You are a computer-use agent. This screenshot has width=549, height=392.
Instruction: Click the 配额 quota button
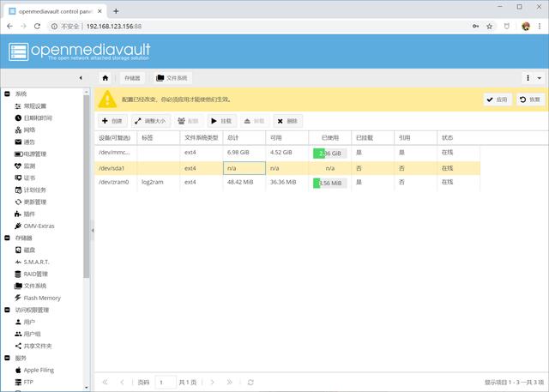click(x=188, y=121)
